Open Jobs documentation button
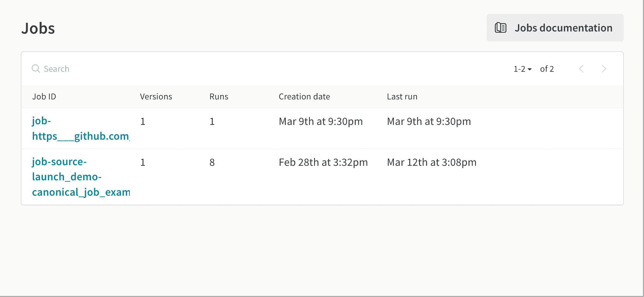 555,28
